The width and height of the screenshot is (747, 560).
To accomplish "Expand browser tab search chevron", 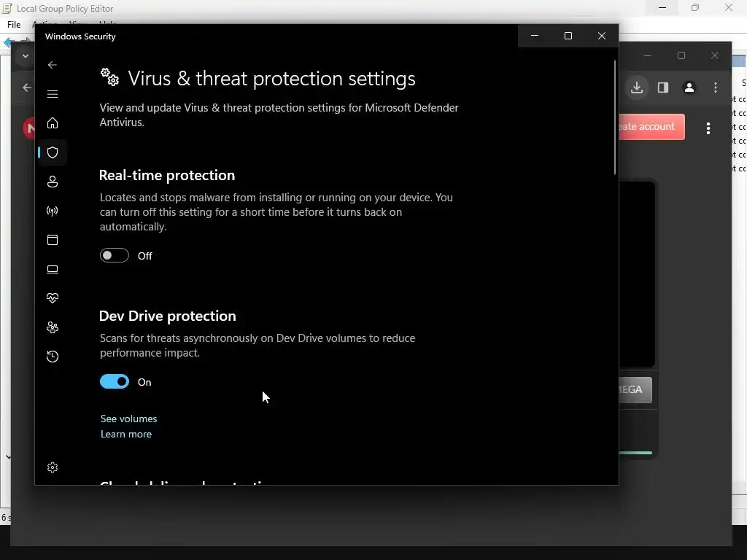I will 26,55.
